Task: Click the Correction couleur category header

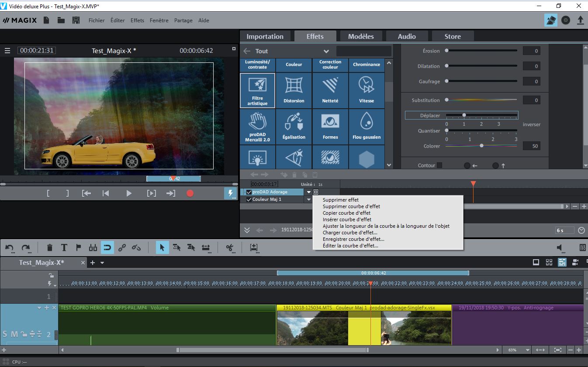Action: pos(330,65)
